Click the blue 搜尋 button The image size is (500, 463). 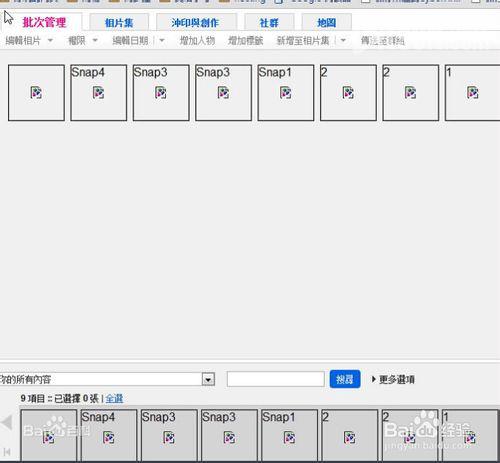[x=345, y=379]
